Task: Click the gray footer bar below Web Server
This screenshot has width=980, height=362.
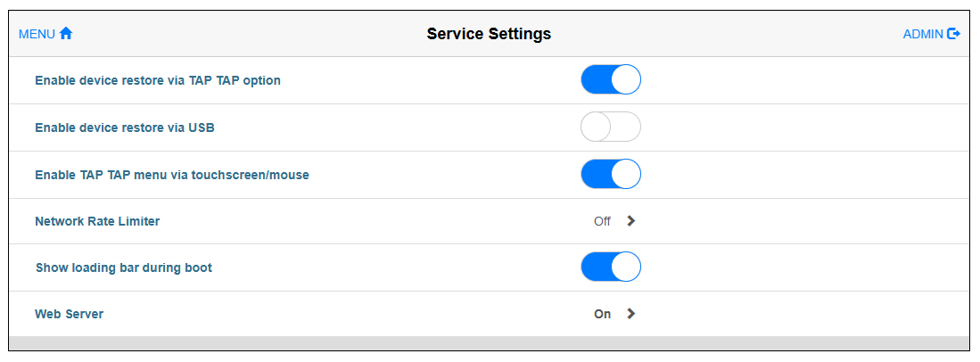Action: pos(489,343)
